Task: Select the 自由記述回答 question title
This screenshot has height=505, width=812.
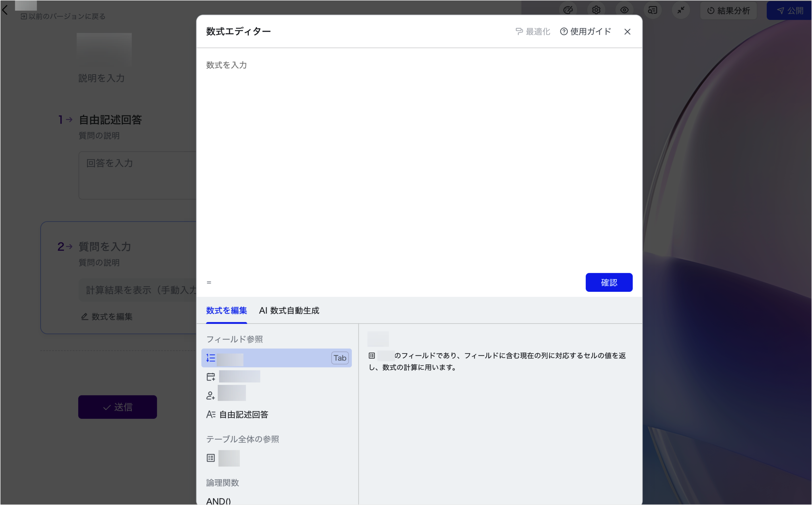Action: (x=110, y=120)
